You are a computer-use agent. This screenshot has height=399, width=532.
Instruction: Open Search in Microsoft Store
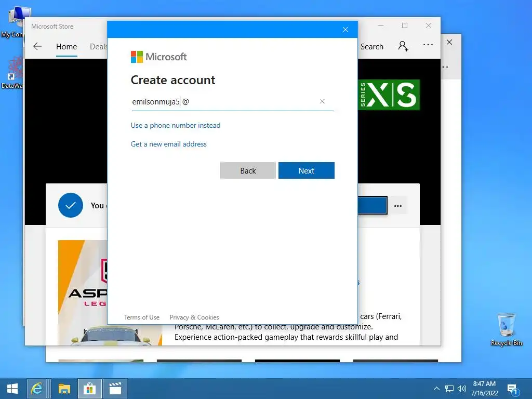pos(371,46)
